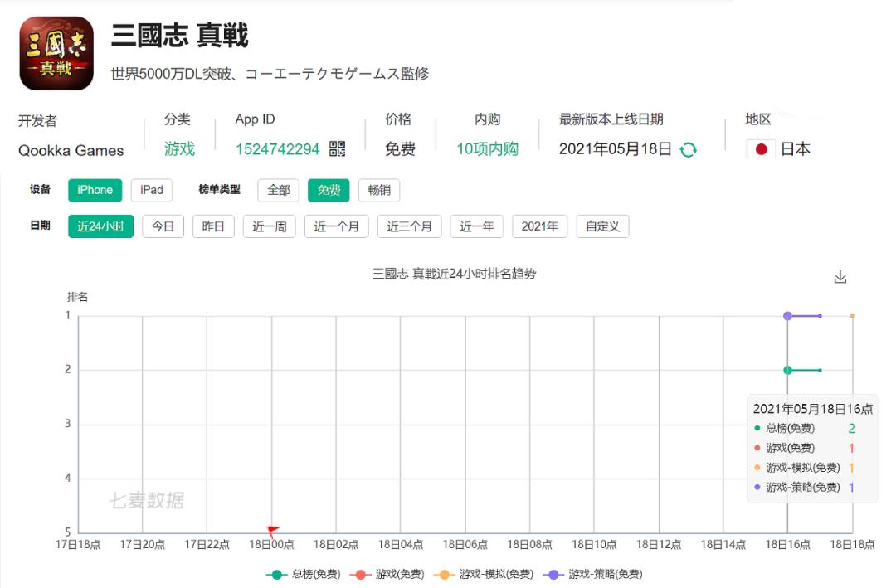The height and width of the screenshot is (588, 896).
Task: Click tooltip header 2021年05月18日16点
Action: pyautogui.click(x=812, y=409)
